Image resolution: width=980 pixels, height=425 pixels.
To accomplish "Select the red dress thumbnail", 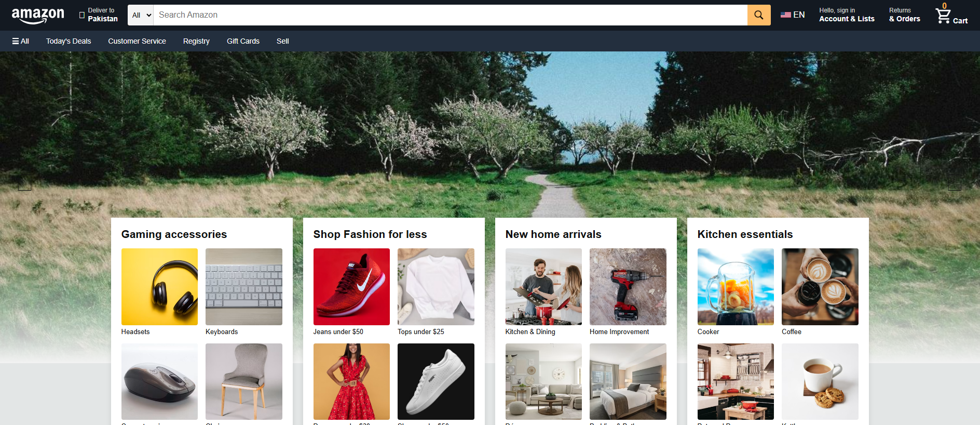I will 351,381.
